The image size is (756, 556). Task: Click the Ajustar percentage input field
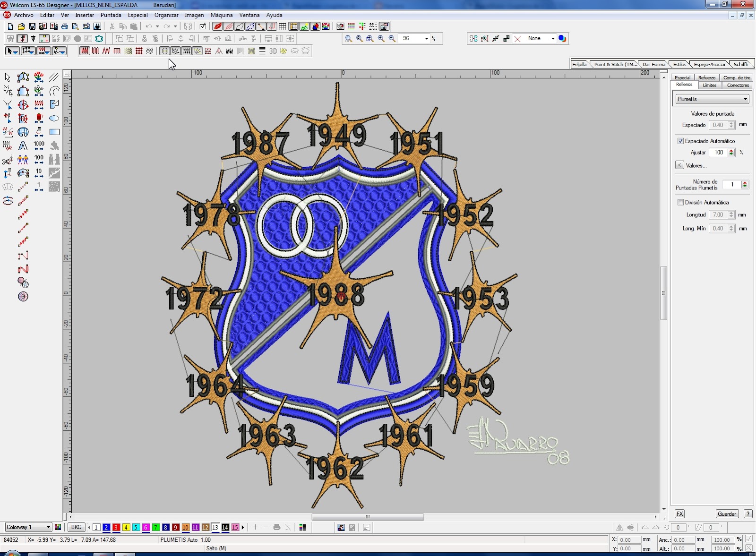[x=719, y=152]
